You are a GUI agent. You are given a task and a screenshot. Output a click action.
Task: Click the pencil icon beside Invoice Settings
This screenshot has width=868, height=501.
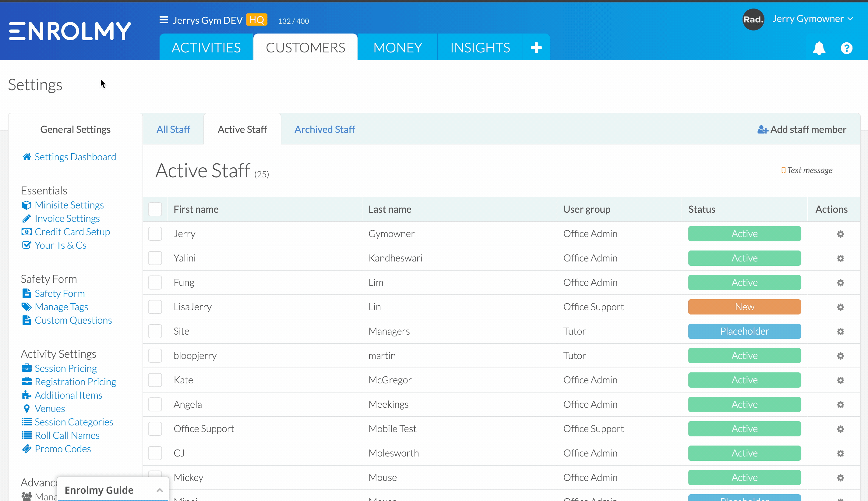pyautogui.click(x=26, y=219)
